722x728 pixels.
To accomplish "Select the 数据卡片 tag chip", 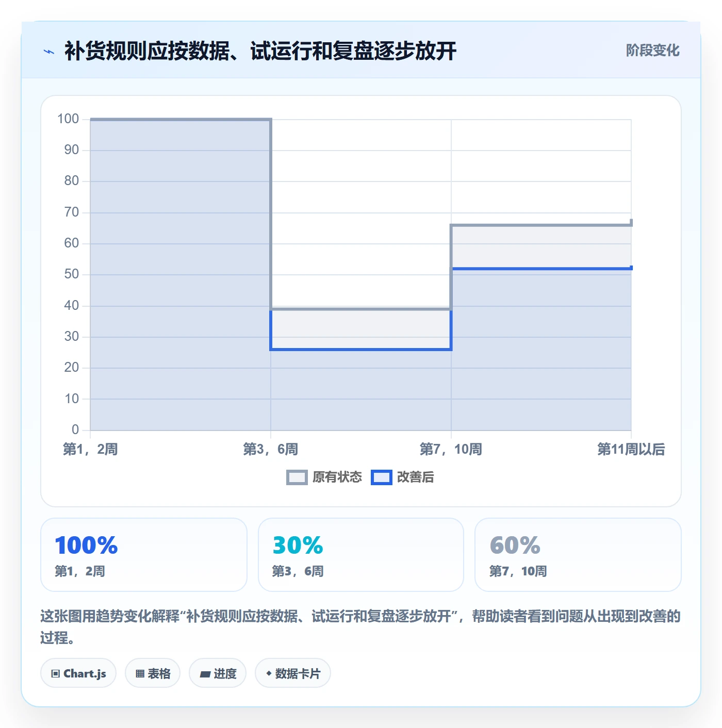I will tap(293, 673).
